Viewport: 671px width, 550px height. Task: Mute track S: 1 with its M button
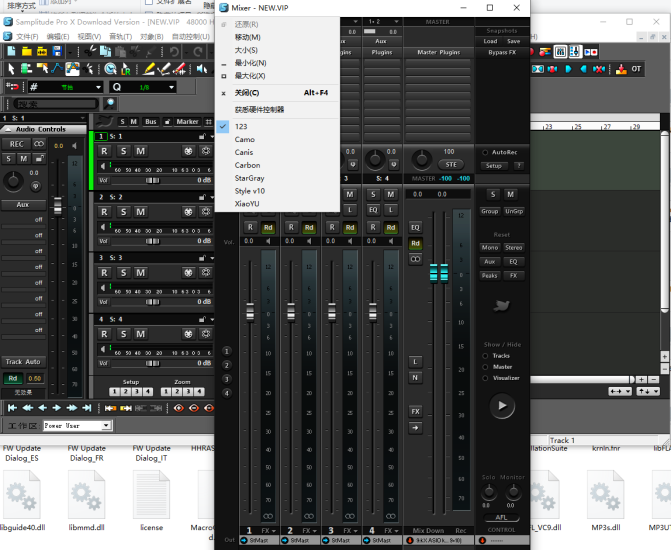[x=140, y=151]
